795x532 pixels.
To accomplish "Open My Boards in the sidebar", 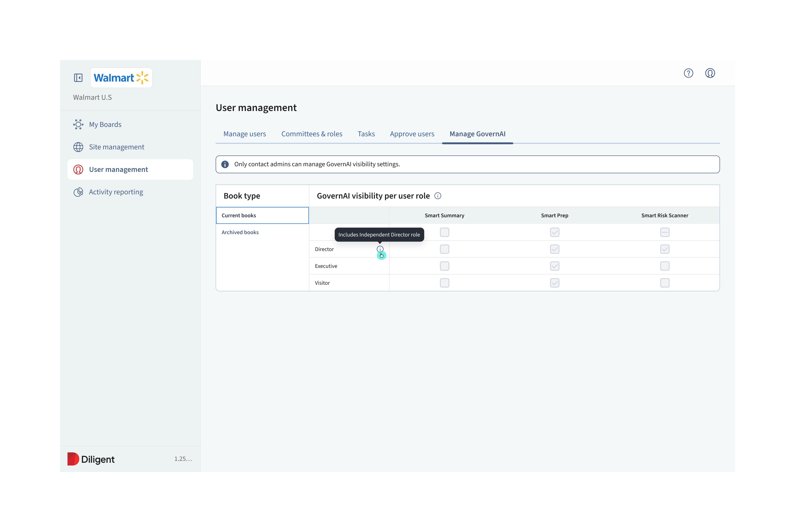I will (x=105, y=125).
